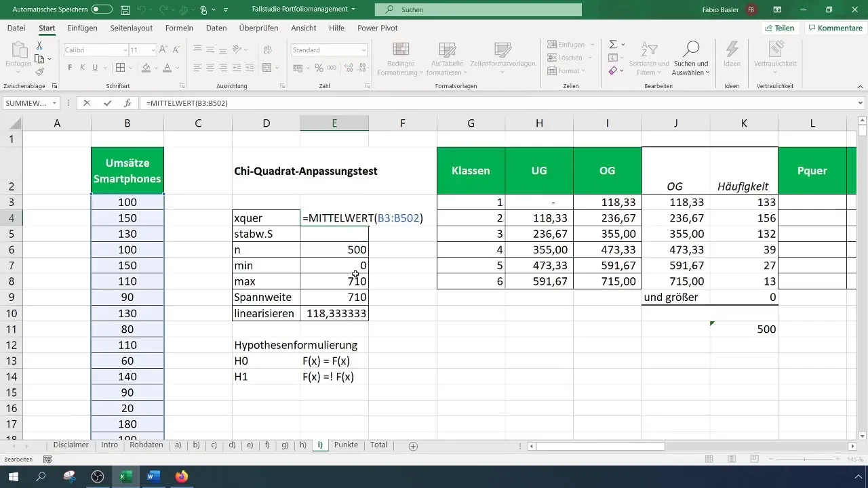Click the font color A icon
This screenshot has width=868, height=488.
coord(167,68)
